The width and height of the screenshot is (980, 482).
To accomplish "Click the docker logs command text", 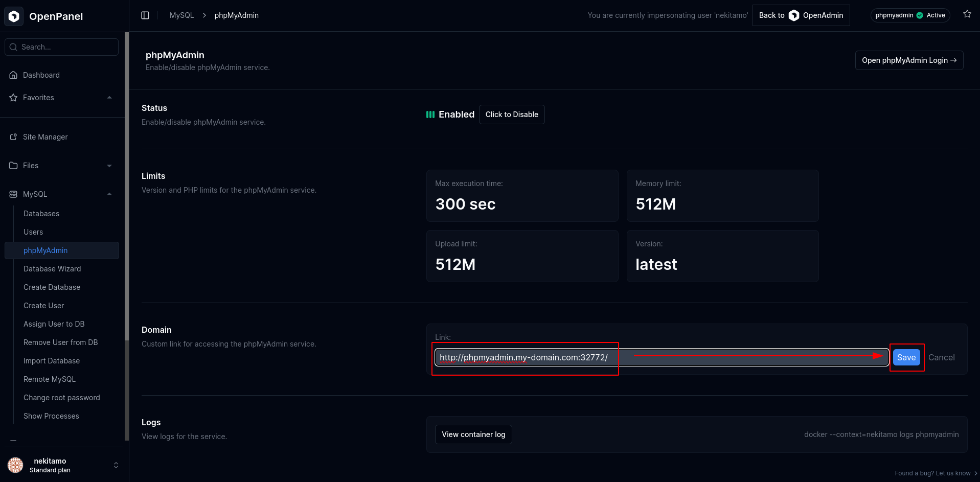I will coord(881,434).
